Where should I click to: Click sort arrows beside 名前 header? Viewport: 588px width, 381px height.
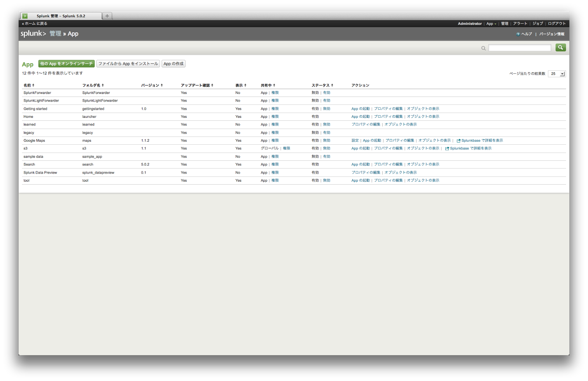coord(33,85)
